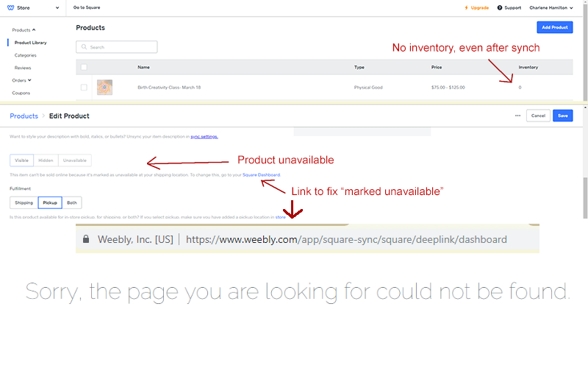The height and width of the screenshot is (368, 588).
Task: Click the search magnifier icon
Action: coord(83,47)
